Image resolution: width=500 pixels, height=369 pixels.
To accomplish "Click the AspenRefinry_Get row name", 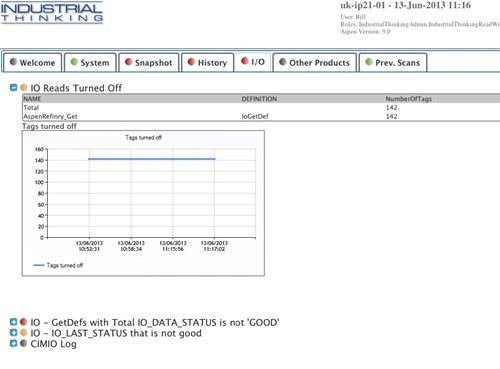I will click(x=50, y=116).
